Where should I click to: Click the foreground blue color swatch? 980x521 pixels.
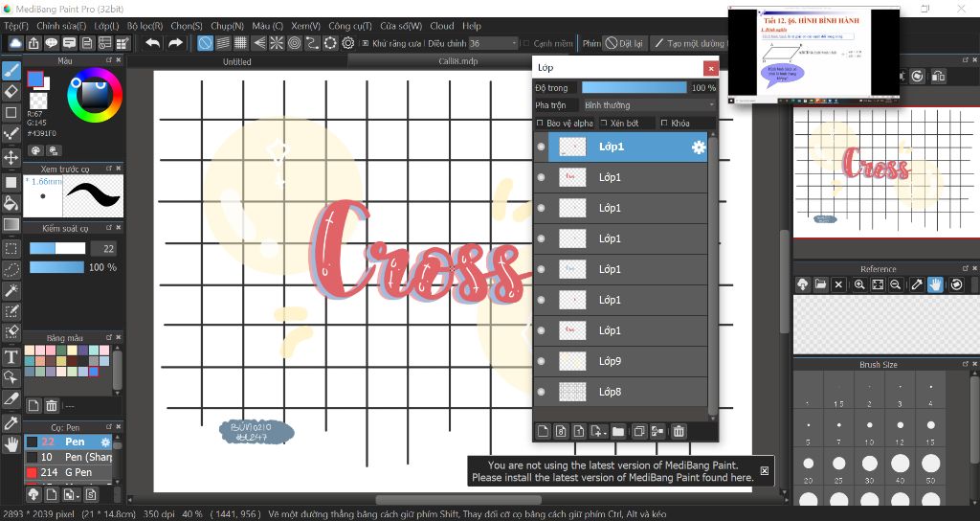tap(35, 79)
